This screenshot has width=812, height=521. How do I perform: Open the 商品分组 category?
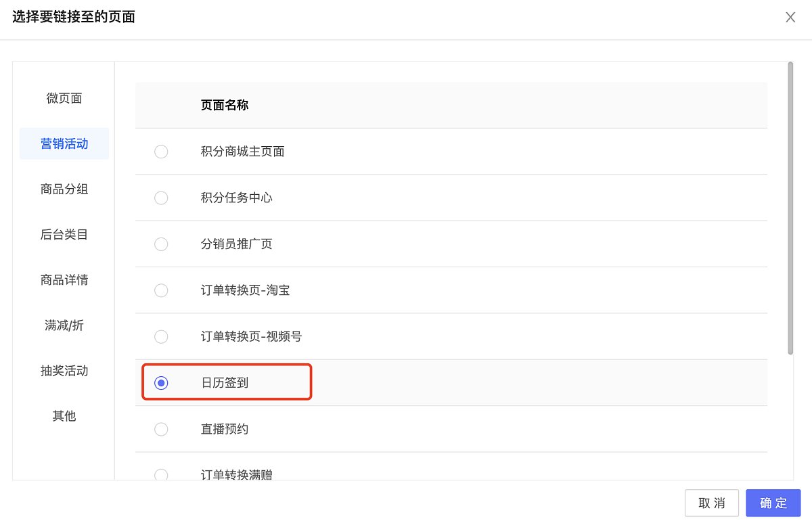tap(64, 189)
